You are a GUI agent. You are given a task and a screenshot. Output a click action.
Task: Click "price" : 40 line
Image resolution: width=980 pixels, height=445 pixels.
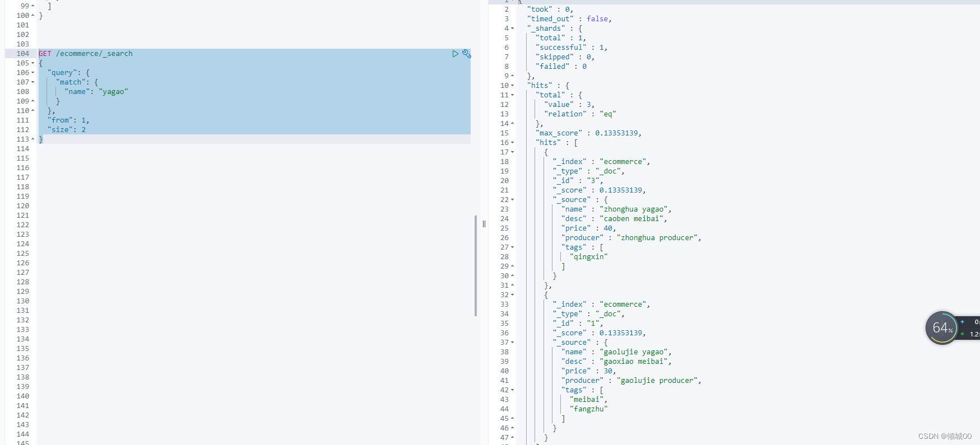[589, 228]
